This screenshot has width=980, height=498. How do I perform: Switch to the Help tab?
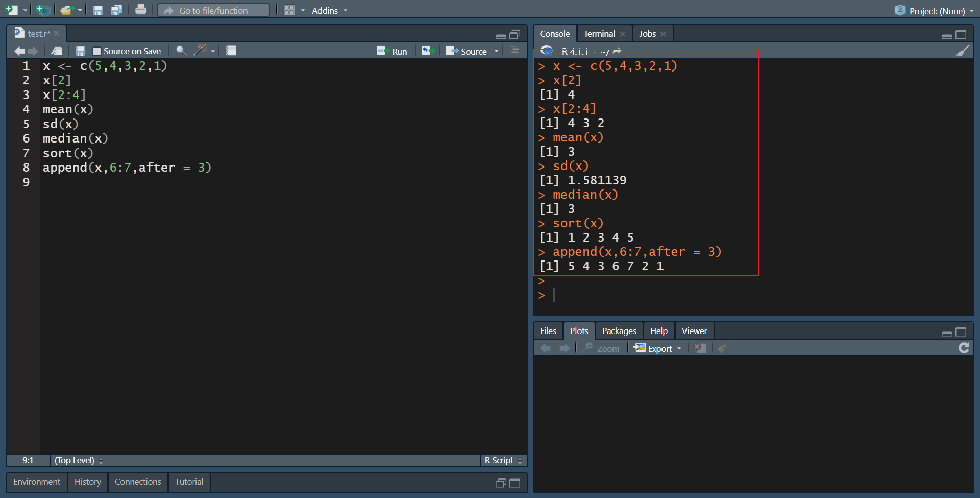659,331
